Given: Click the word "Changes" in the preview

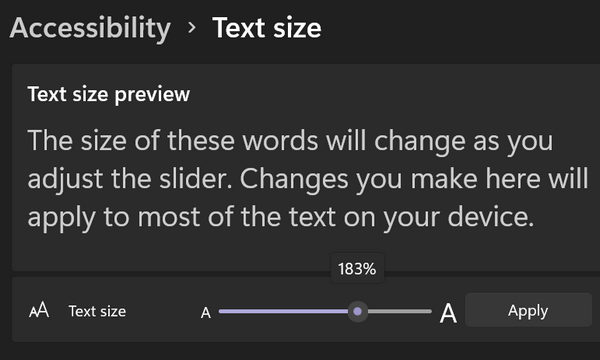Looking at the screenshot, I should (294, 180).
